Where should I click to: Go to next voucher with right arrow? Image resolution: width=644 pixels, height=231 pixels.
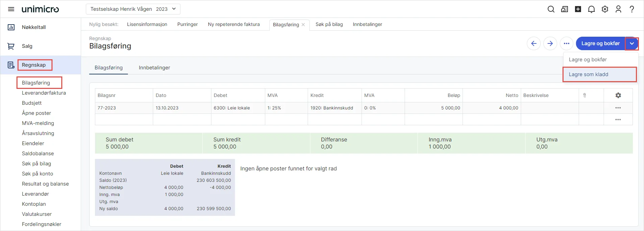tap(550, 43)
